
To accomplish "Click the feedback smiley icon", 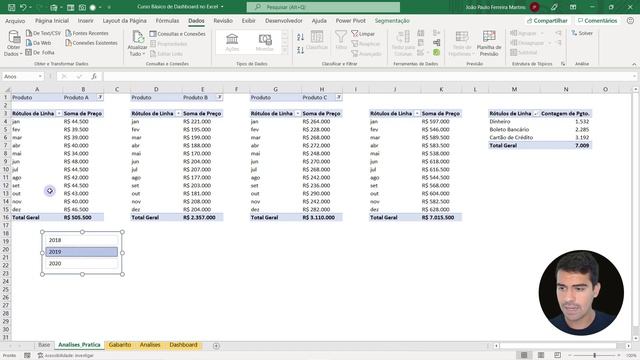I will 630,20.
